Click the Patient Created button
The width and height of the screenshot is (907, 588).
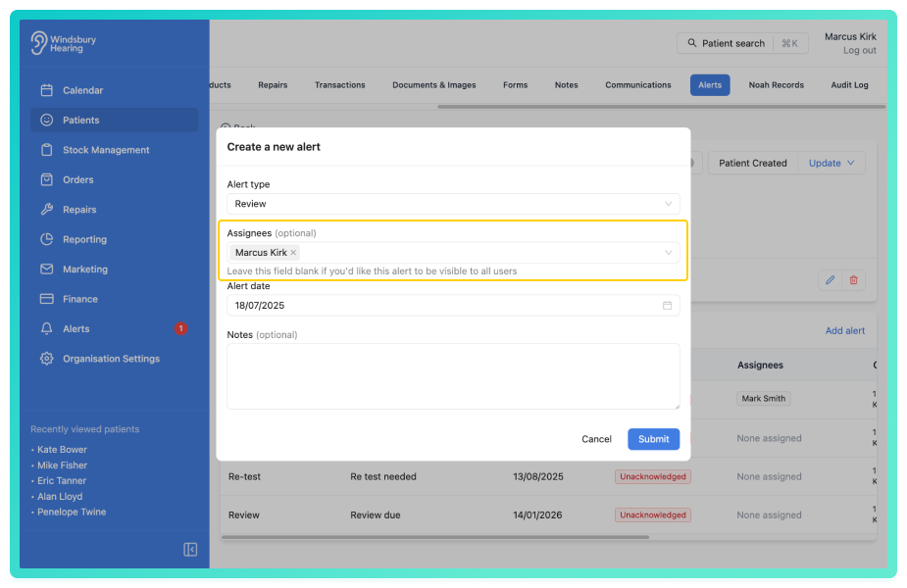pos(752,163)
